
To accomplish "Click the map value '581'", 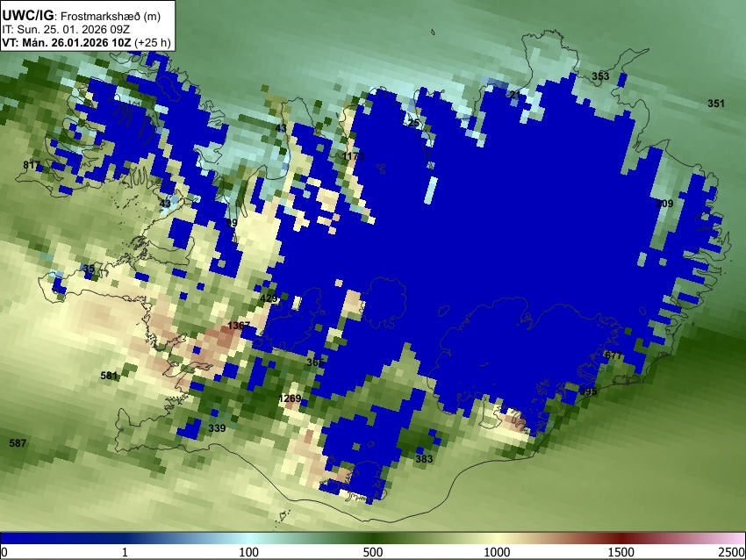I will [x=109, y=376].
